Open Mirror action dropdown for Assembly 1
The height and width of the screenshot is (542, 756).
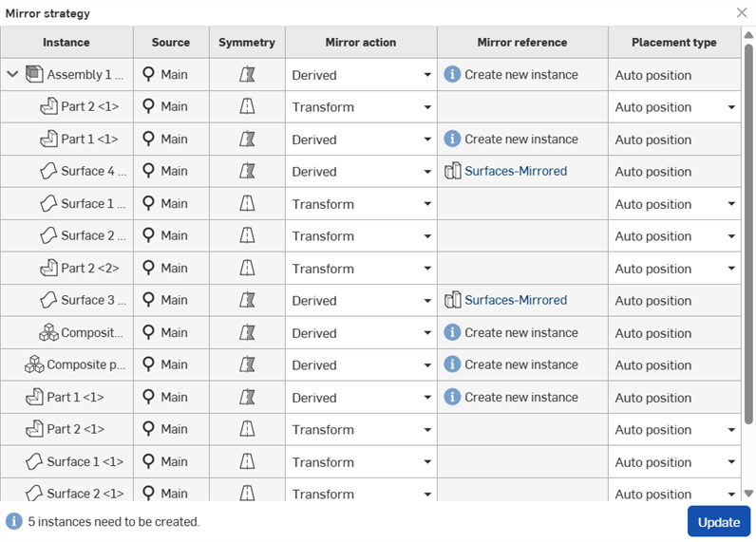427,75
